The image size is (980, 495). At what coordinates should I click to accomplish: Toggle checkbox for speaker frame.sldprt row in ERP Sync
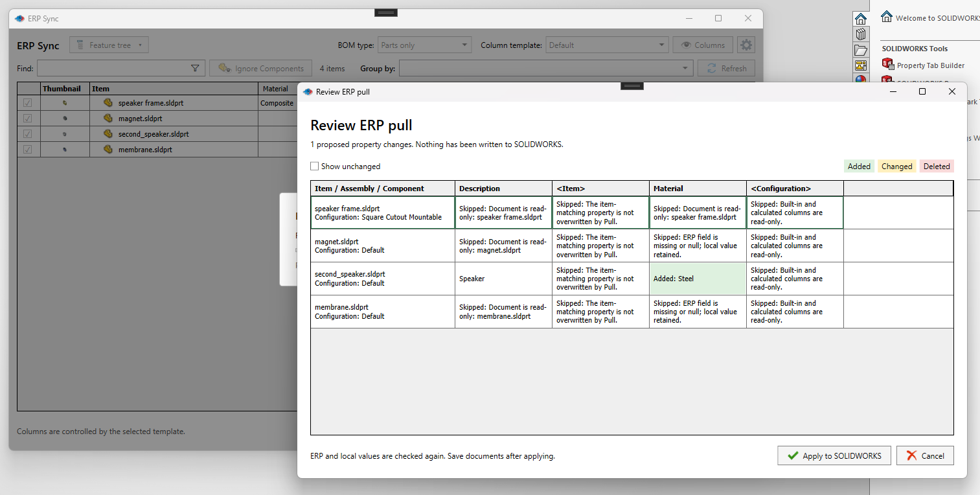click(27, 103)
